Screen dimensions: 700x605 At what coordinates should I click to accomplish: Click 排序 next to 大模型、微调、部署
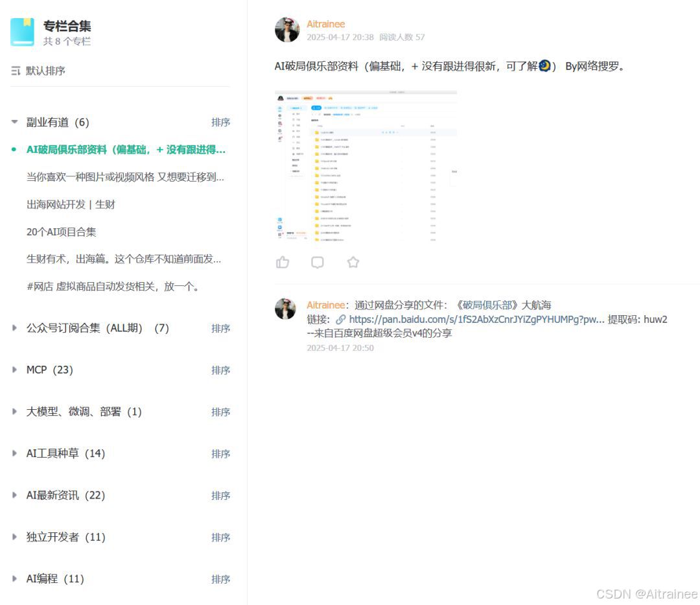click(220, 412)
